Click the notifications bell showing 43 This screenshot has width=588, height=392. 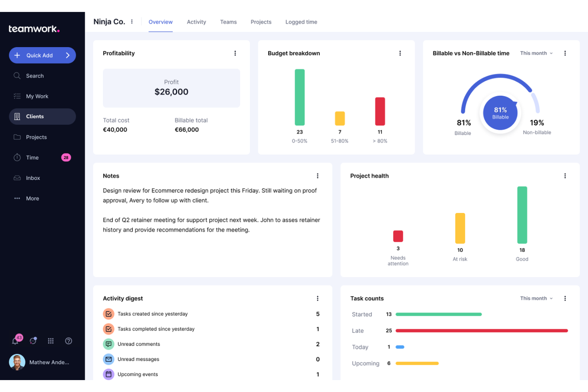pyautogui.click(x=15, y=341)
